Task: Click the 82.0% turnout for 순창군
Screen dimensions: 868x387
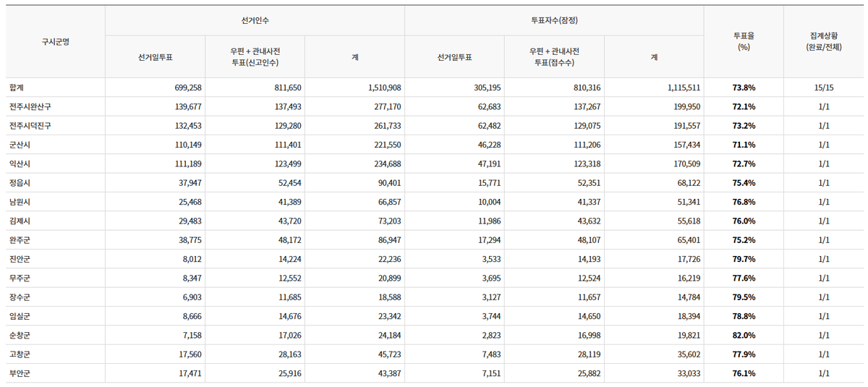Action: [744, 336]
